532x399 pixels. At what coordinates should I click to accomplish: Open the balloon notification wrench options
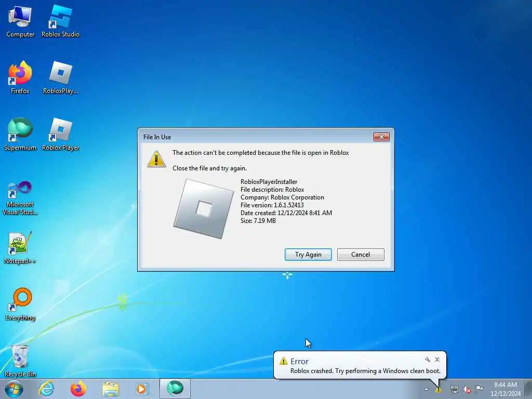(x=428, y=360)
